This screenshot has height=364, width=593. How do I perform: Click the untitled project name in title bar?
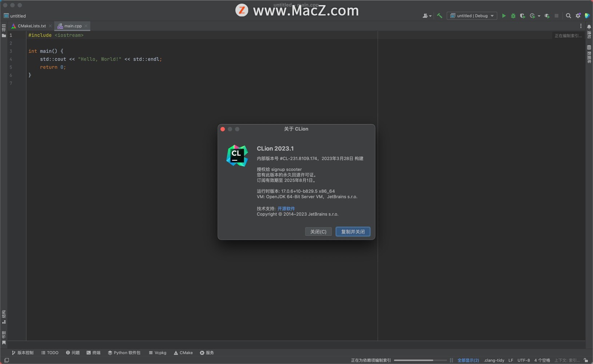point(18,16)
